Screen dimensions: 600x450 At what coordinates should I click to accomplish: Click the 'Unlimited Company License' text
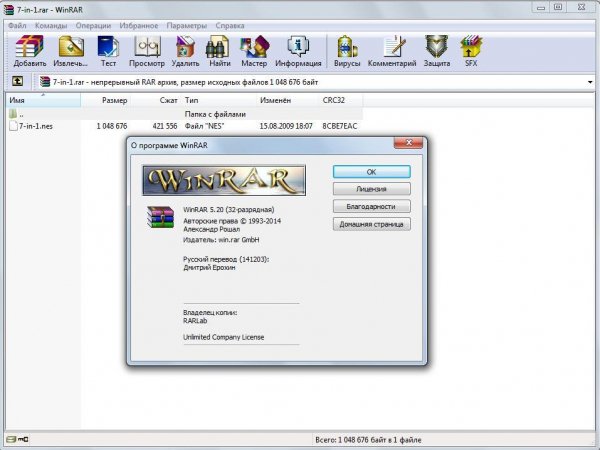click(x=223, y=337)
